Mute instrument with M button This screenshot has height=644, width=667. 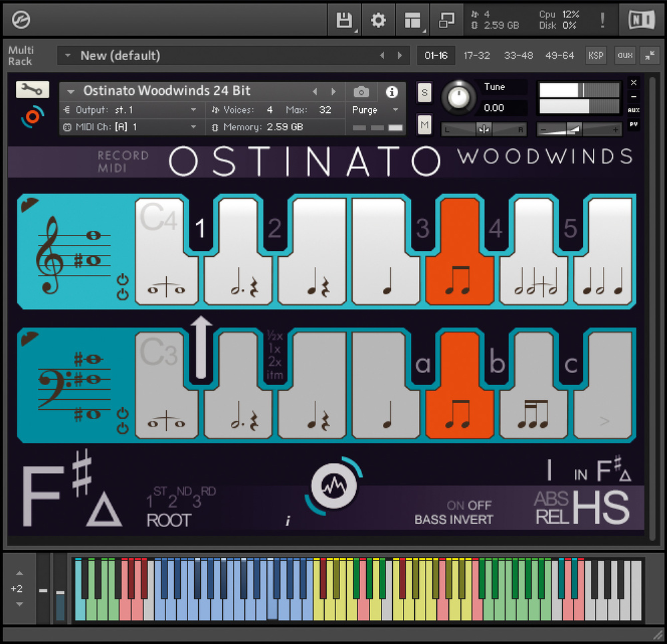point(424,123)
